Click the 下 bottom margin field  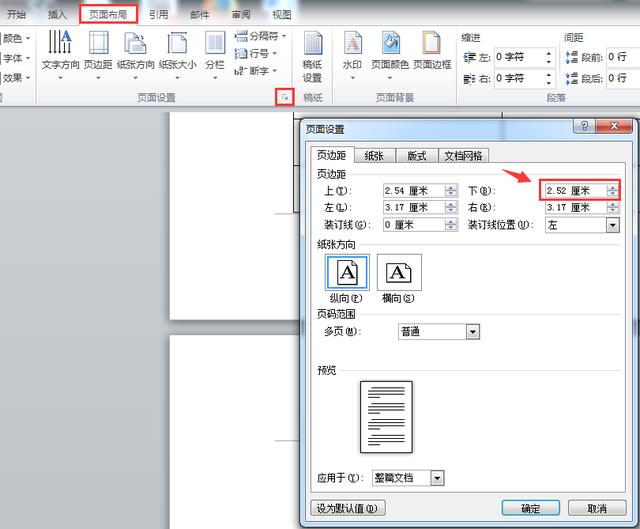click(x=576, y=191)
